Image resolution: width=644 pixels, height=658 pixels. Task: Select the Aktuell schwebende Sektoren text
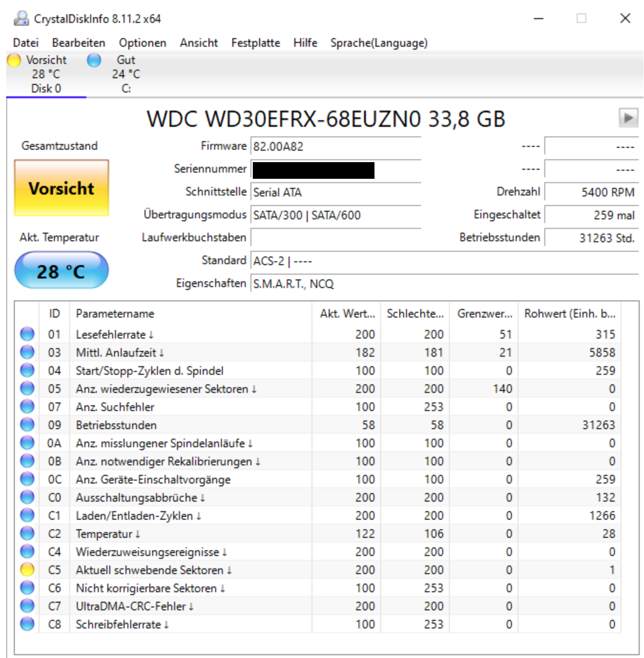[x=154, y=570]
